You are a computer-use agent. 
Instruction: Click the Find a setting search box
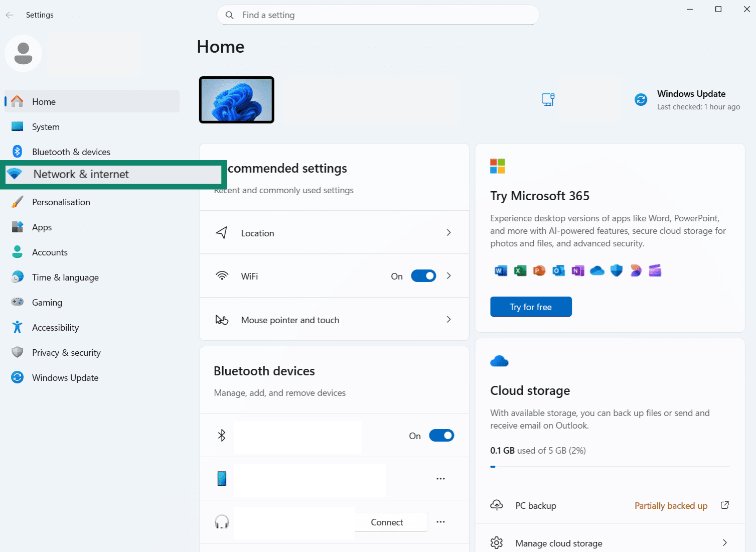tap(378, 15)
